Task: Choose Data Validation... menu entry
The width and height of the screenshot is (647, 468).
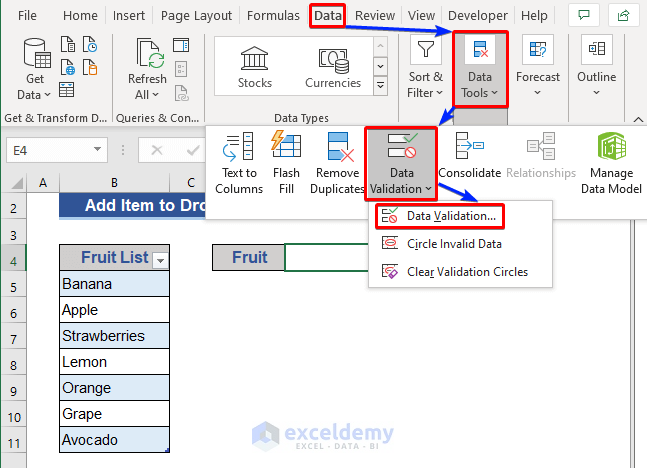Action: 440,216
